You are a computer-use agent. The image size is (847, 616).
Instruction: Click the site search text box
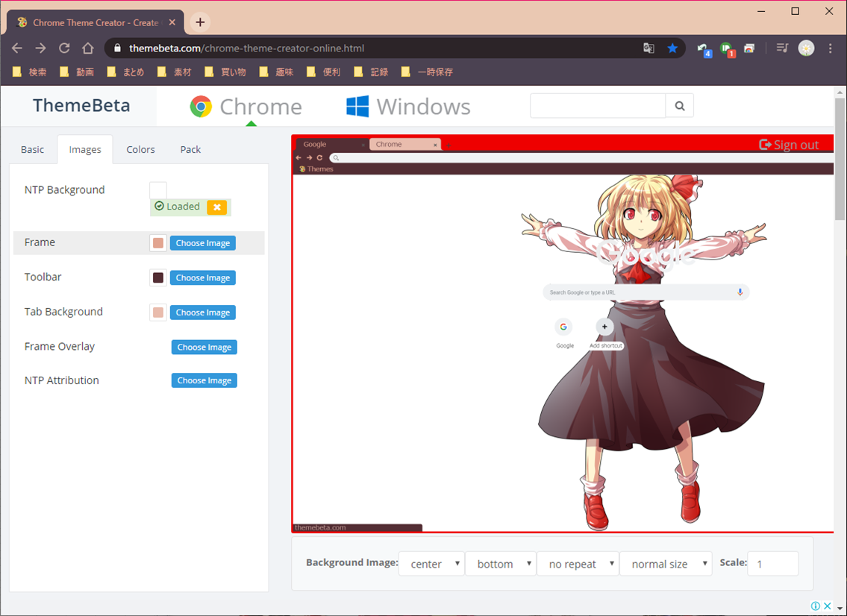pos(598,106)
